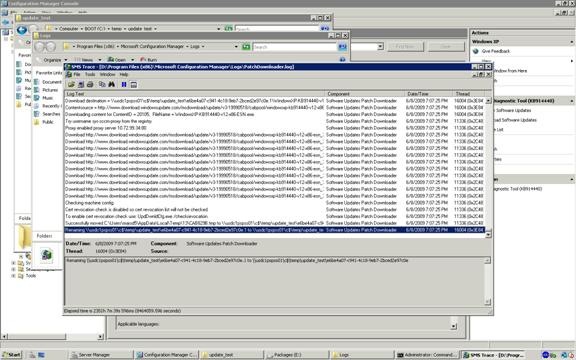The height and width of the screenshot is (360, 576).
Task: Click the Documents favorite link in Logs window
Action: (x=48, y=82)
